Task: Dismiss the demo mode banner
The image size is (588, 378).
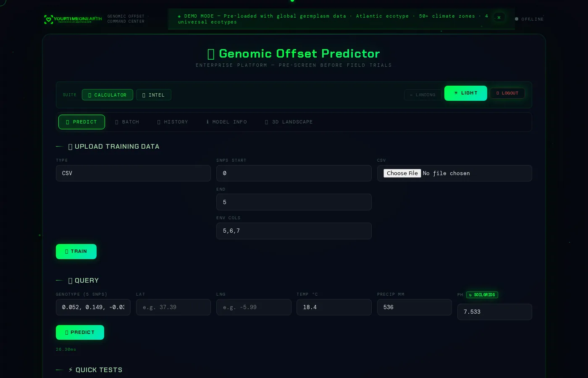Action: pyautogui.click(x=499, y=18)
